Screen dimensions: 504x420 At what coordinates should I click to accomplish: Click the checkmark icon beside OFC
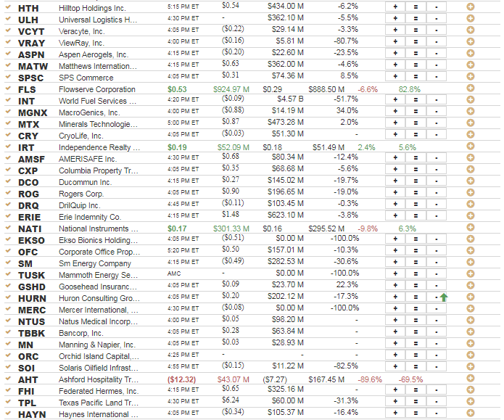click(9, 250)
